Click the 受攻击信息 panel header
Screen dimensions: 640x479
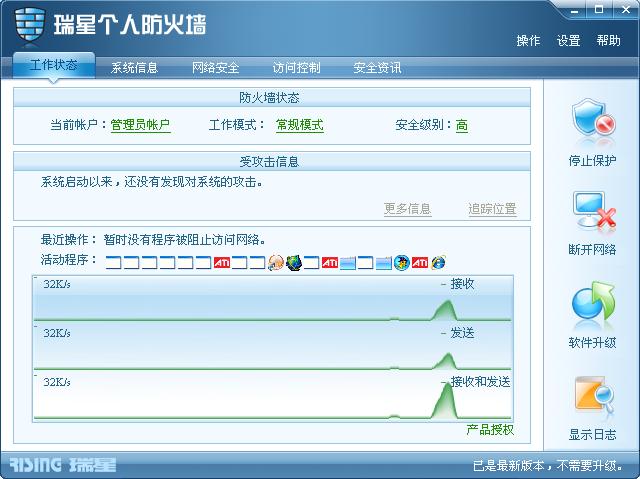272,162
